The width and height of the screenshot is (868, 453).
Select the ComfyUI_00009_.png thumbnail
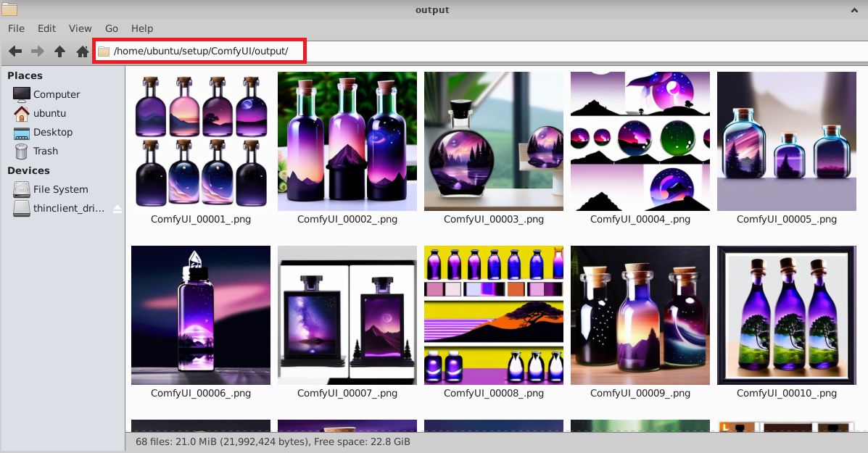(x=640, y=315)
